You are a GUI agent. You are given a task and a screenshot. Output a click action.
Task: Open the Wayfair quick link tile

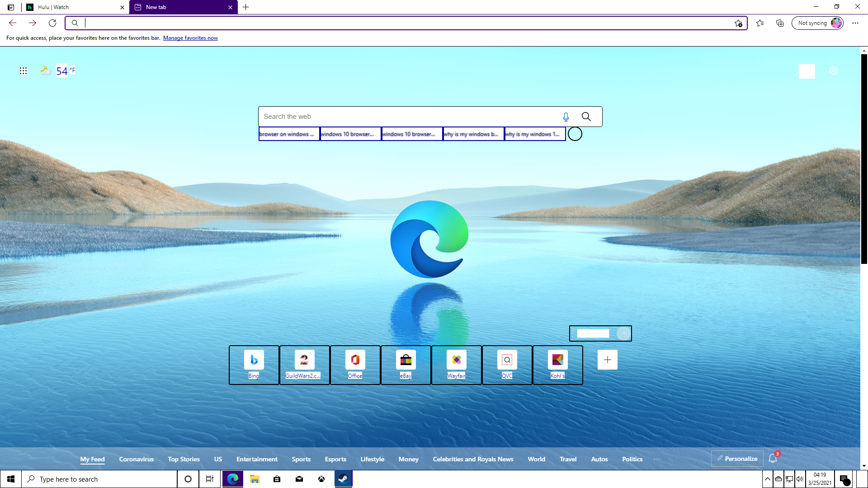[457, 365]
